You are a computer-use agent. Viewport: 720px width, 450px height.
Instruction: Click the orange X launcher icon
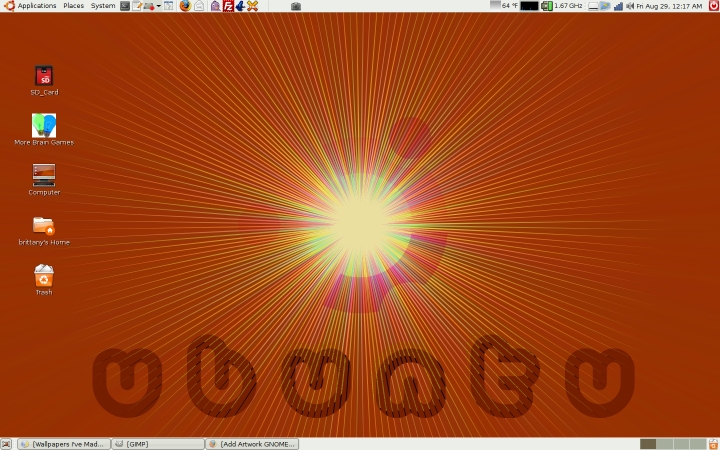252,6
